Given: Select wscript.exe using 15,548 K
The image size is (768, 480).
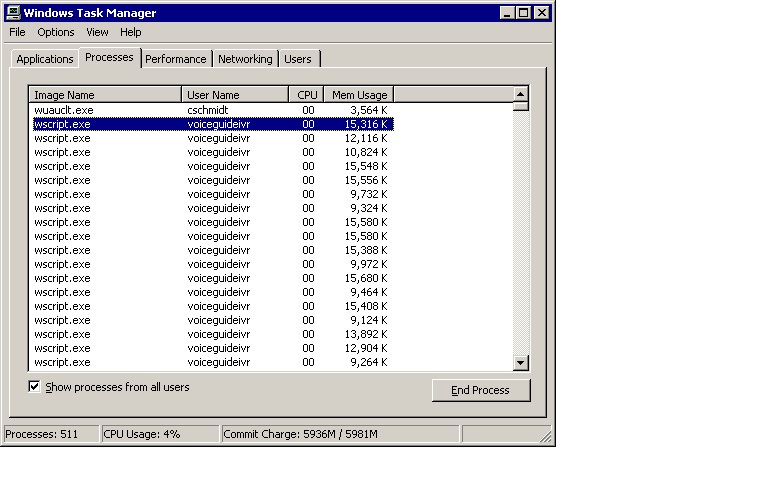Looking at the screenshot, I should click(213, 167).
